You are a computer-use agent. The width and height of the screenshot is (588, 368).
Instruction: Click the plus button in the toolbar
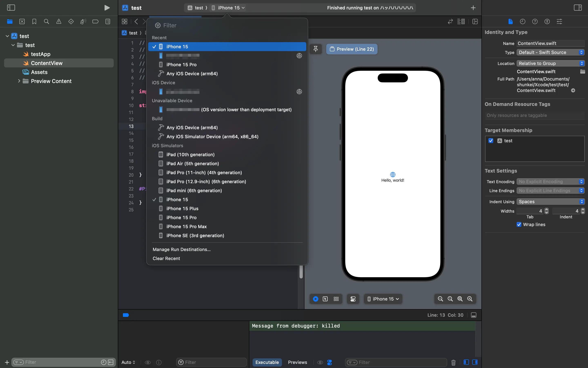pos(473,8)
